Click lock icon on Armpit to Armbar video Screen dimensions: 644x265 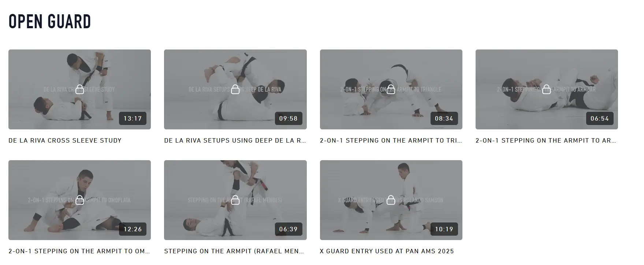pos(547,89)
